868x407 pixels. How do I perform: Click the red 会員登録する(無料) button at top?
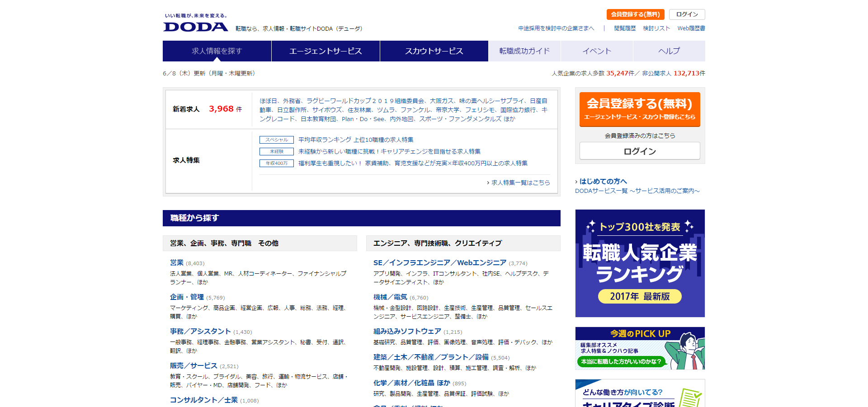[636, 14]
